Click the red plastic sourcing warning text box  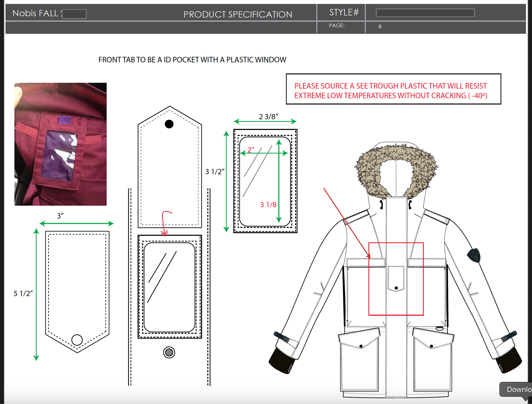(x=393, y=89)
